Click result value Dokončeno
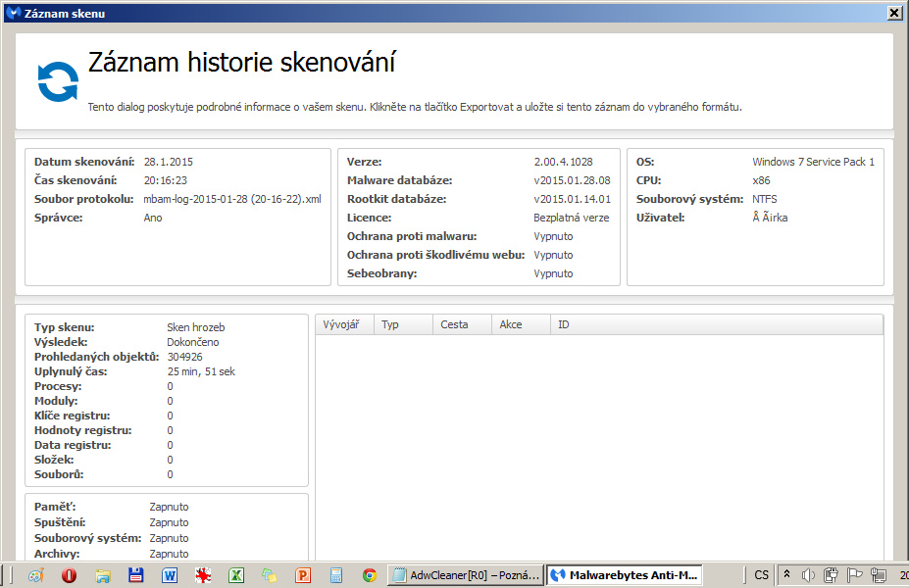Screen dimensions: 909x588 tap(192, 342)
